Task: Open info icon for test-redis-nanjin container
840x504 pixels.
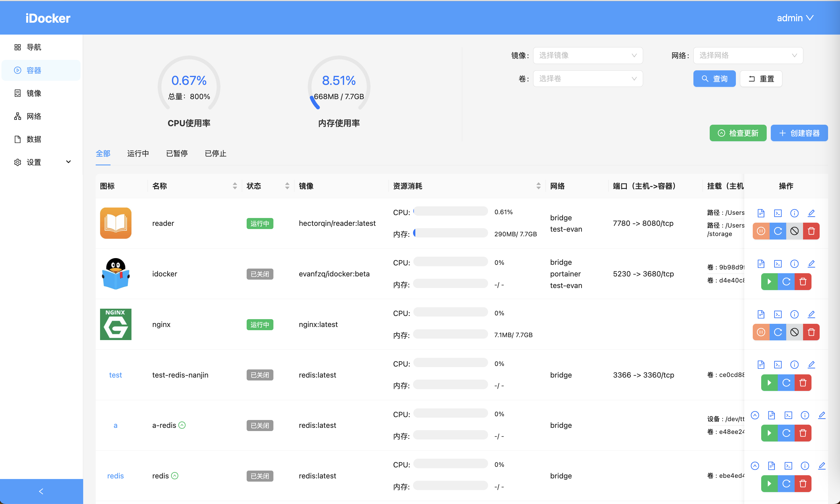Action: tap(794, 364)
